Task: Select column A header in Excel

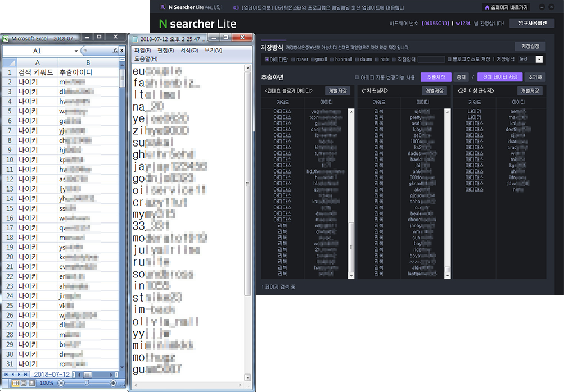Action: [38, 62]
